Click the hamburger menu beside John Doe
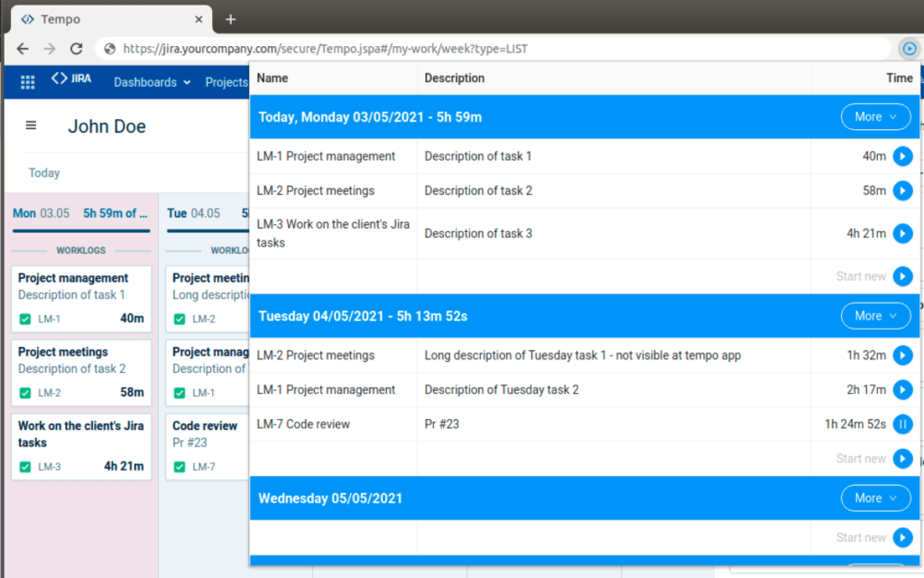 tap(32, 126)
